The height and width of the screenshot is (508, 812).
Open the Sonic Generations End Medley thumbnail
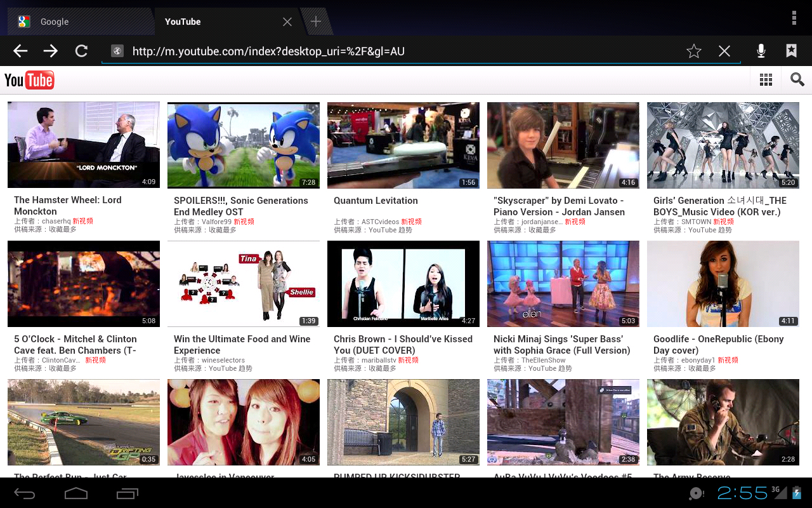[244, 145]
